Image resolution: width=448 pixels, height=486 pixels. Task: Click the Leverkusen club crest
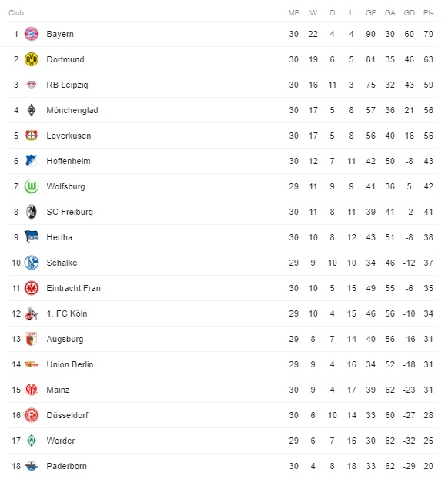32,136
